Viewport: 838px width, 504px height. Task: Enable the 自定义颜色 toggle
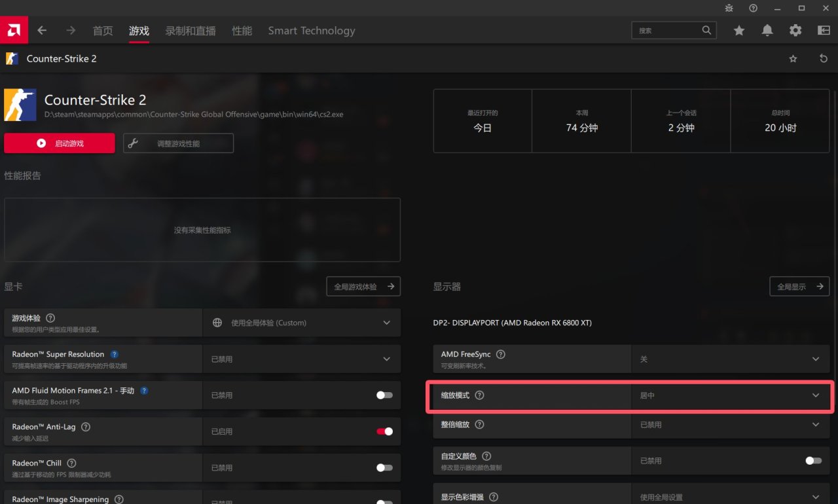[x=813, y=461]
